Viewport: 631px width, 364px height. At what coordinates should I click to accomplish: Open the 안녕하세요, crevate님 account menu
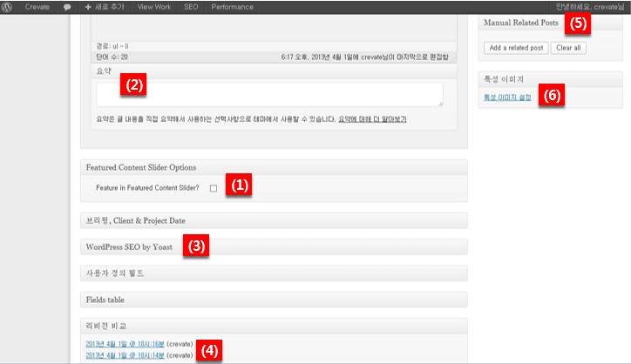click(x=589, y=7)
